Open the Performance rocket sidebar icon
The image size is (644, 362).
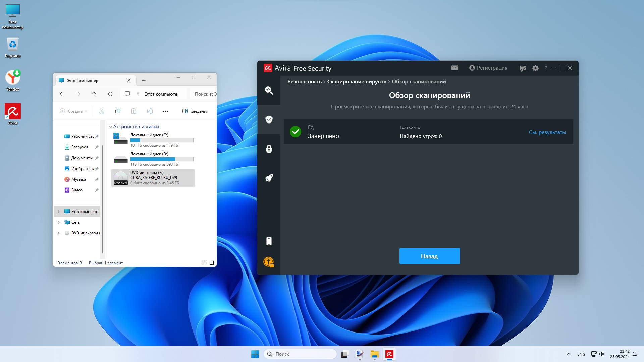click(x=269, y=178)
